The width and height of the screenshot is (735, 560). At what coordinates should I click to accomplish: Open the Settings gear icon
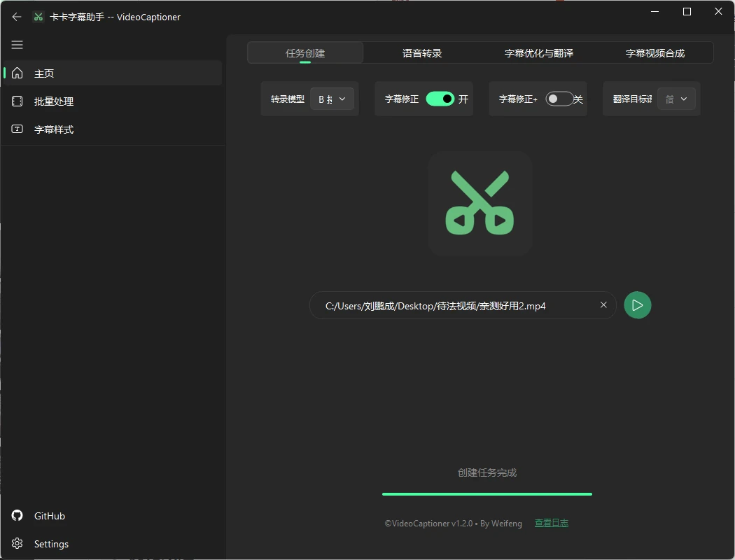pyautogui.click(x=17, y=544)
